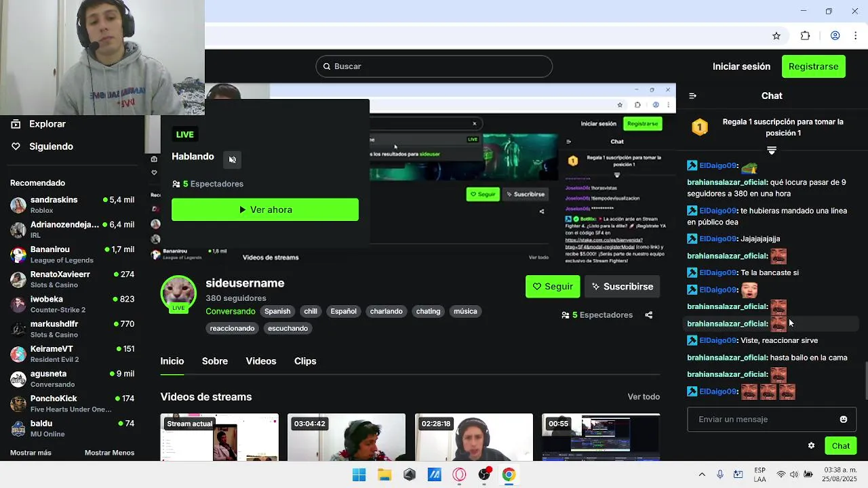
Task: Show hidden system tray icons chevron
Action: [x=702, y=474]
